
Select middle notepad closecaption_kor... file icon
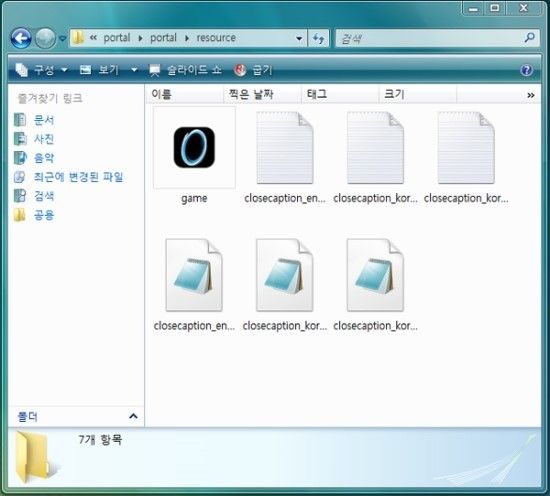285,275
